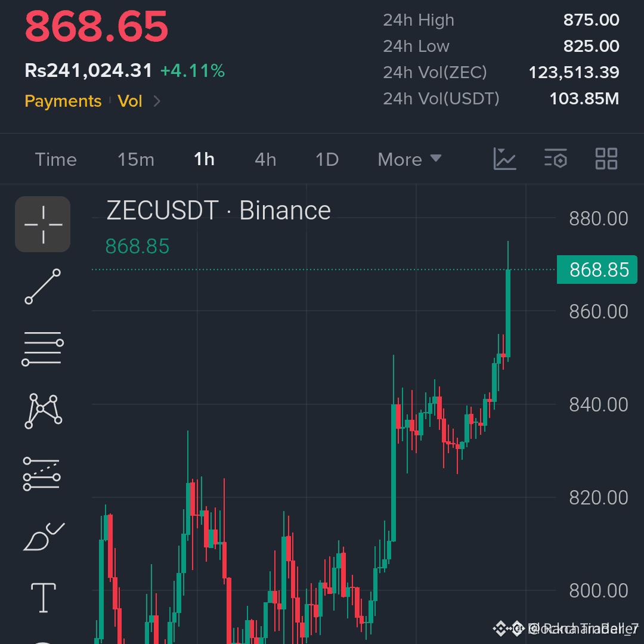Switch to the 1D interval
The height and width of the screenshot is (644, 644).
[327, 159]
